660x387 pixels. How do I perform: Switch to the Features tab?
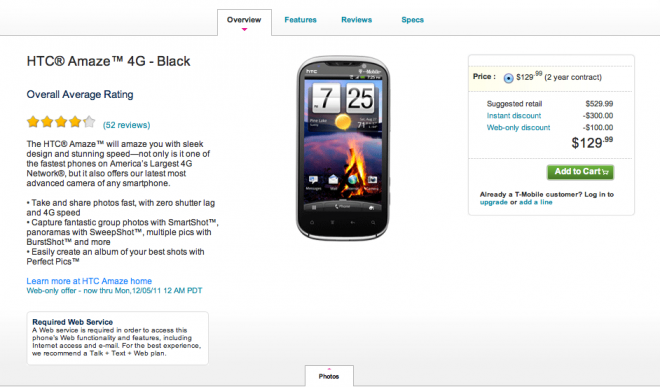tap(300, 20)
